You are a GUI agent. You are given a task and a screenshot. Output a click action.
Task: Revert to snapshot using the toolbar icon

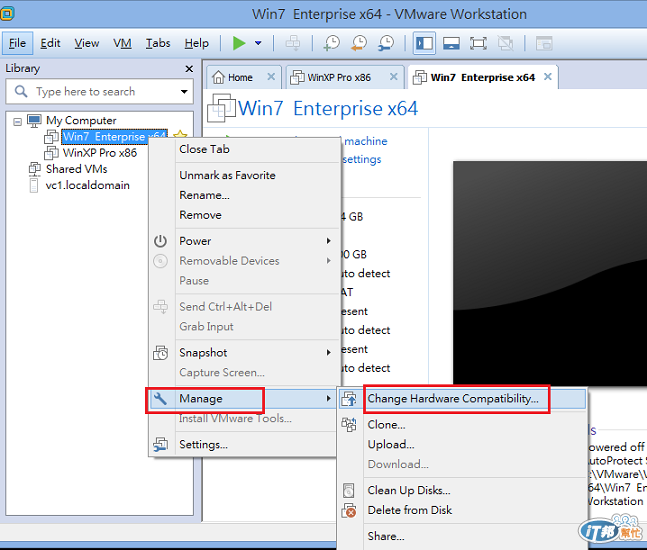359,43
